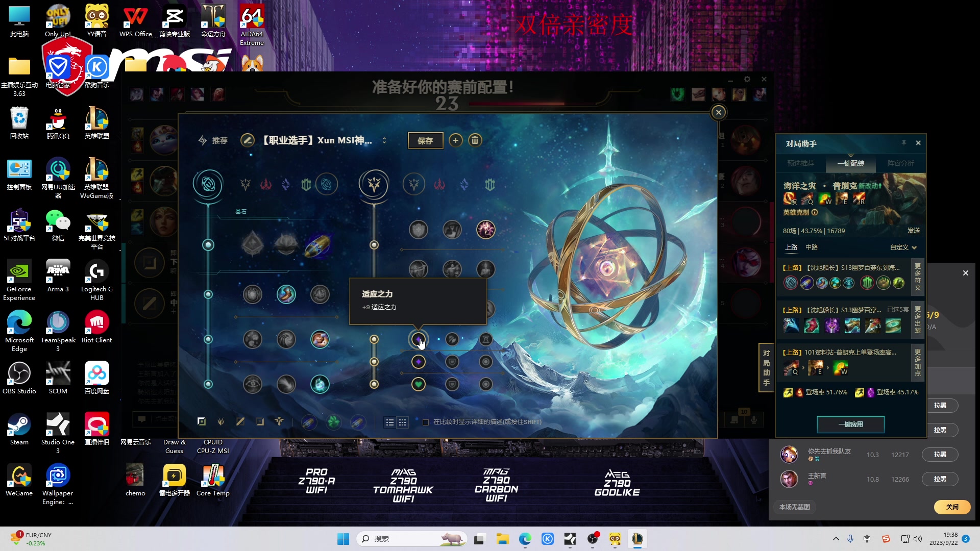The height and width of the screenshot is (551, 980).
Task: Select adaptive force shard in second row
Action: (418, 362)
